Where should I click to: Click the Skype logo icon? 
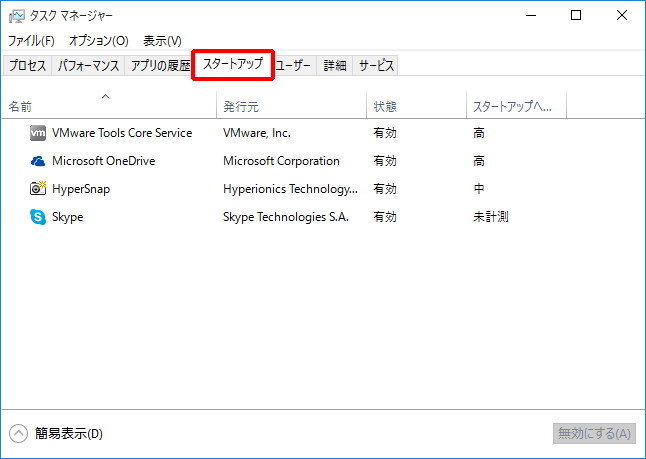[x=38, y=217]
